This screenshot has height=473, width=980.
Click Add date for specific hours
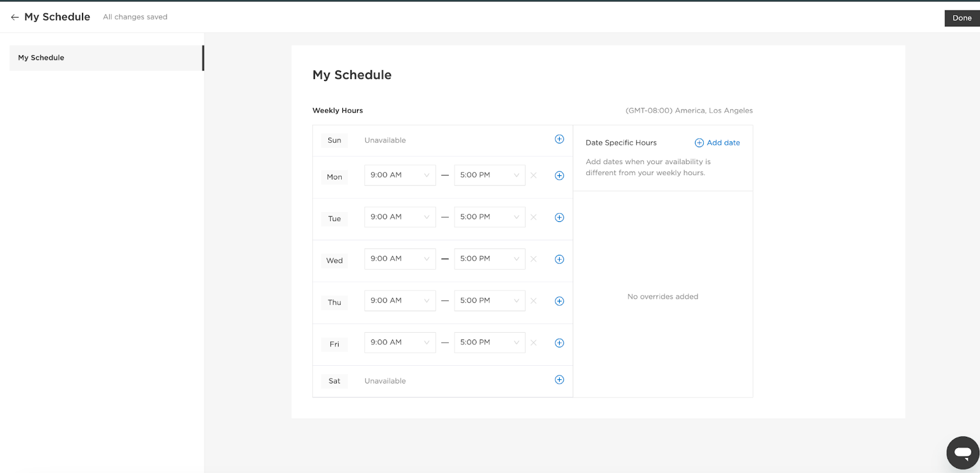717,143
